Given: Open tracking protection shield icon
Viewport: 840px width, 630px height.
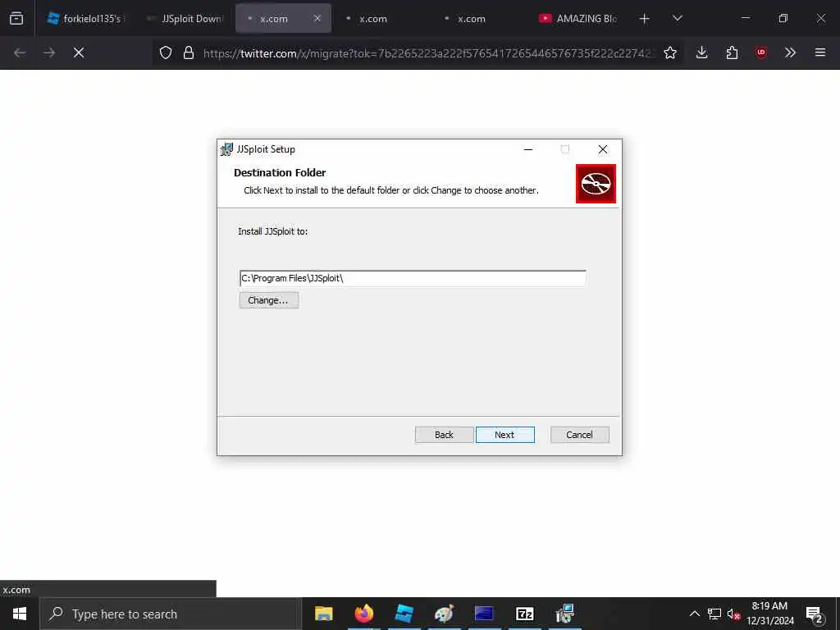Looking at the screenshot, I should click(x=166, y=52).
